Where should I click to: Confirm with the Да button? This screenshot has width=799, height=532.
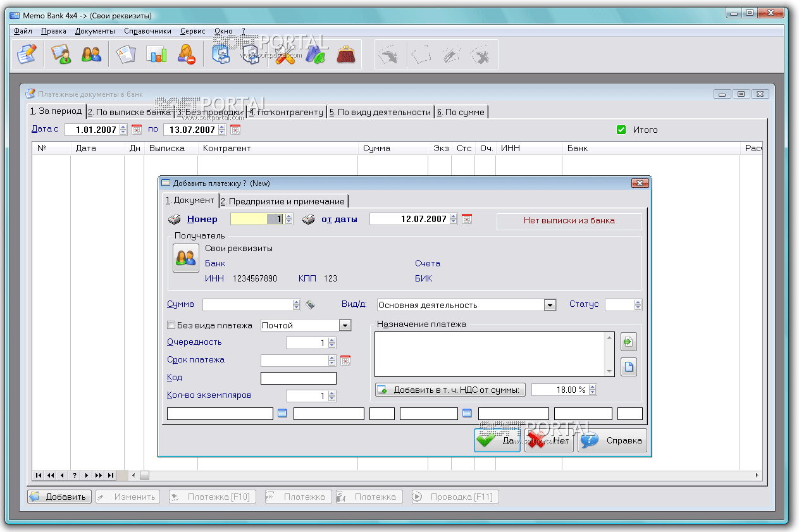(x=497, y=440)
